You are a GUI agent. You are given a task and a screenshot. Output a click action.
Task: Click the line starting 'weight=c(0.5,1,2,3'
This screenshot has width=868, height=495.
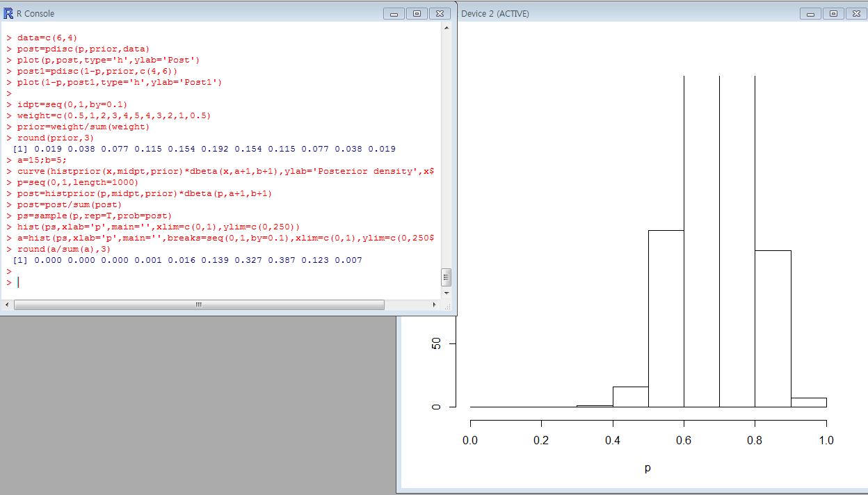pos(114,115)
